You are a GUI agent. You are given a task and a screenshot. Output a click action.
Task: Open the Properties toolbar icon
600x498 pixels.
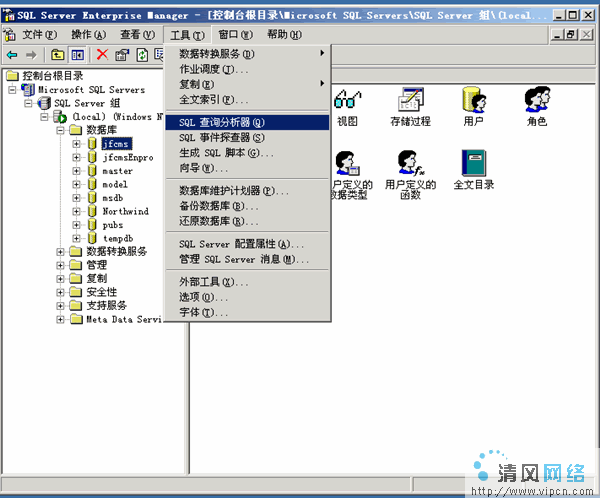coord(122,55)
